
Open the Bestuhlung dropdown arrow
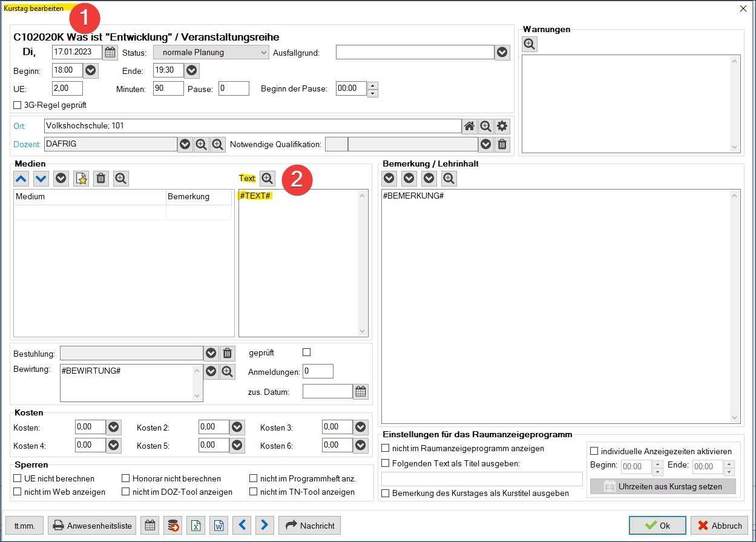211,354
